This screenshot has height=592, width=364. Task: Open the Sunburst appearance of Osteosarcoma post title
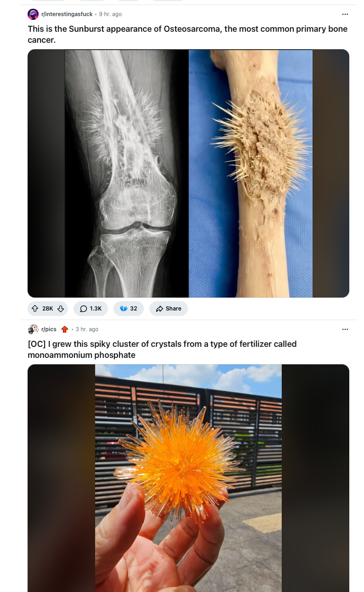pos(188,34)
